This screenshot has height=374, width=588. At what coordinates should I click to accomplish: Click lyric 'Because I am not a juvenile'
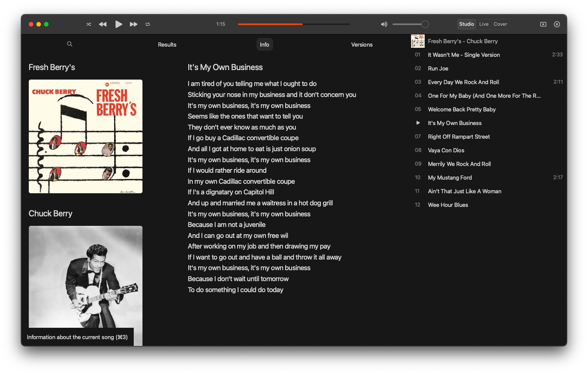coord(227,225)
